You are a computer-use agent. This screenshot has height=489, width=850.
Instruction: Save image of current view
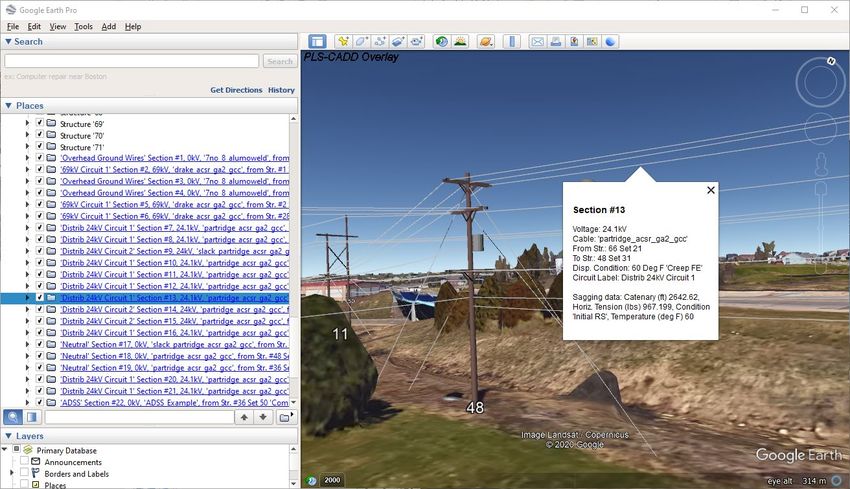574,42
